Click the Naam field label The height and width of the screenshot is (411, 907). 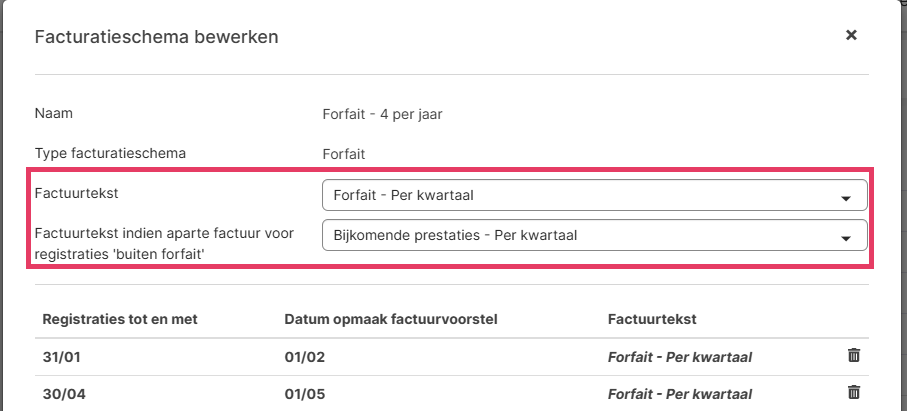click(x=54, y=114)
